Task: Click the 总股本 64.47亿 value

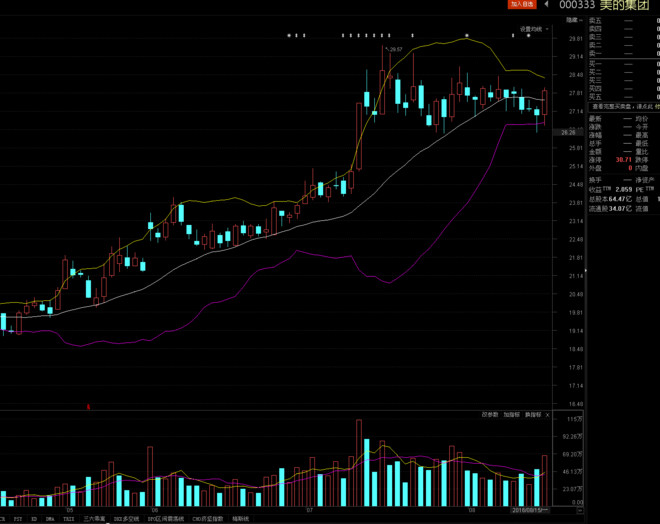Action: (x=620, y=199)
